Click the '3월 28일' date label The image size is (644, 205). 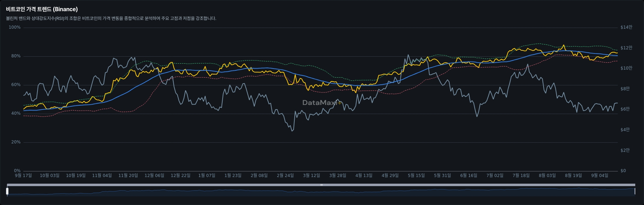pos(338,176)
